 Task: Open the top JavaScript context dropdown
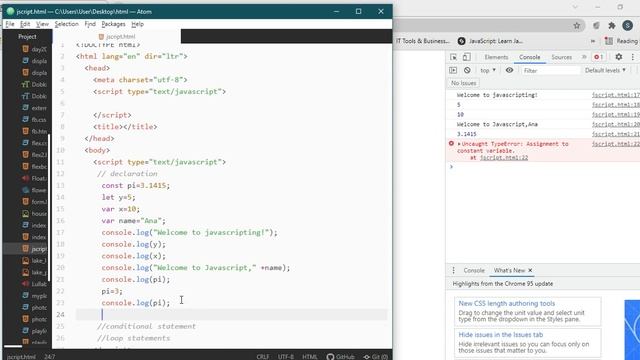tap(488, 70)
